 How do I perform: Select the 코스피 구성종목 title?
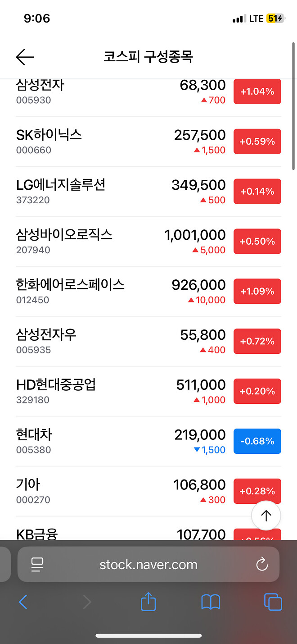pos(148,57)
